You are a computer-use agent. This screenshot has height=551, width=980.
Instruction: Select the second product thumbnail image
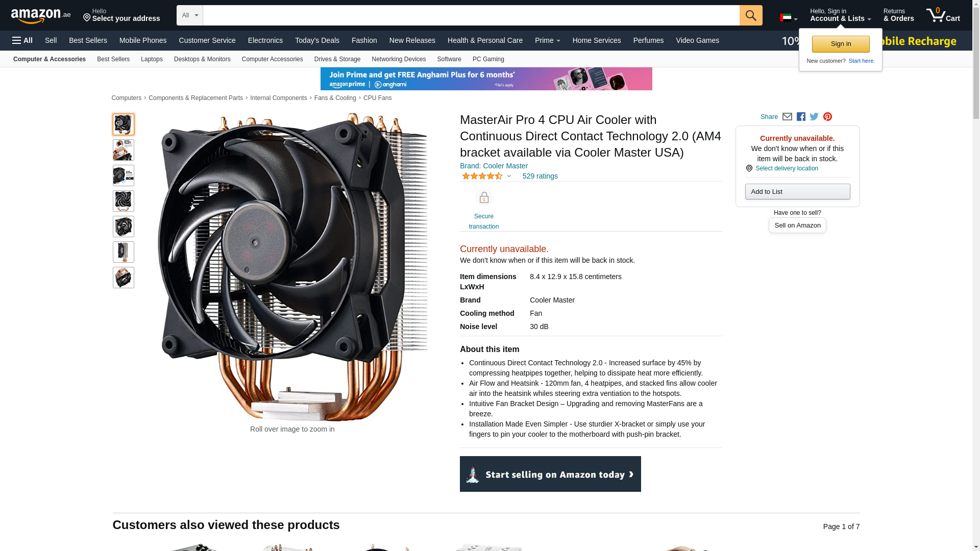click(x=124, y=150)
